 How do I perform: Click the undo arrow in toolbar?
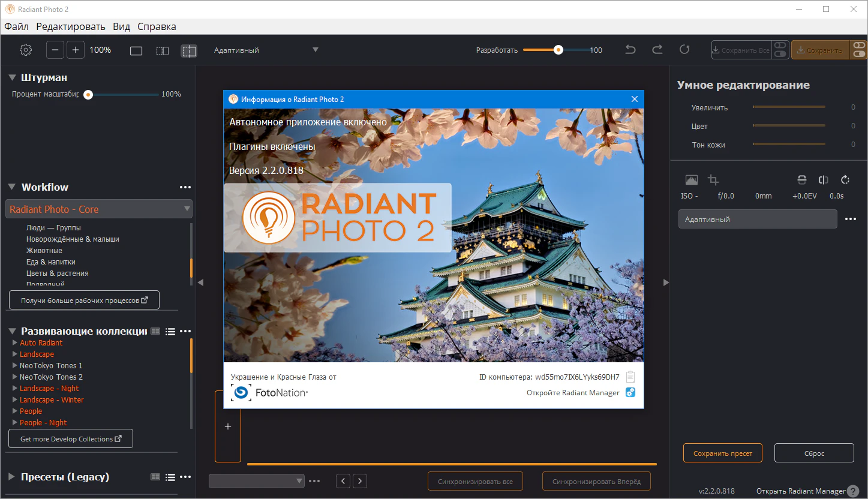click(630, 50)
